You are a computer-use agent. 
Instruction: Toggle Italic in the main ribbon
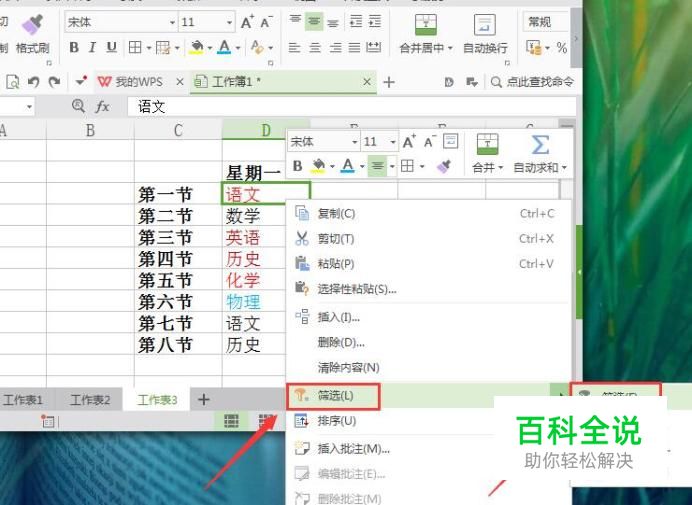92,47
